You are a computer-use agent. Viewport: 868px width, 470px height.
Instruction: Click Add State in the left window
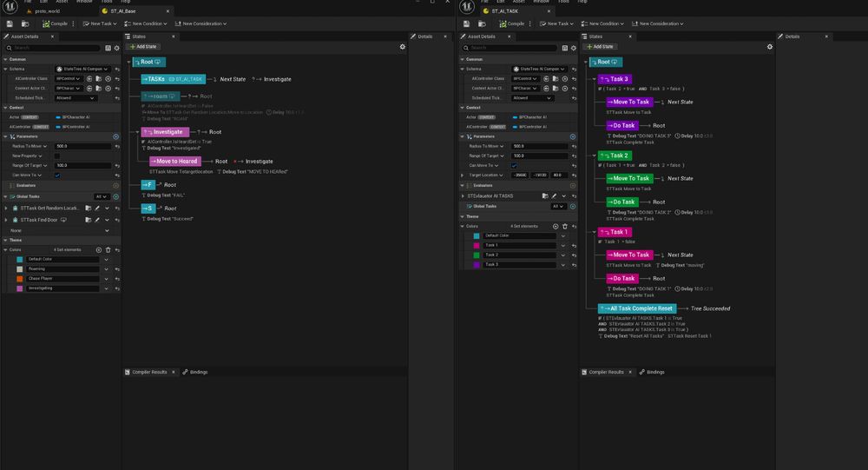[143, 47]
